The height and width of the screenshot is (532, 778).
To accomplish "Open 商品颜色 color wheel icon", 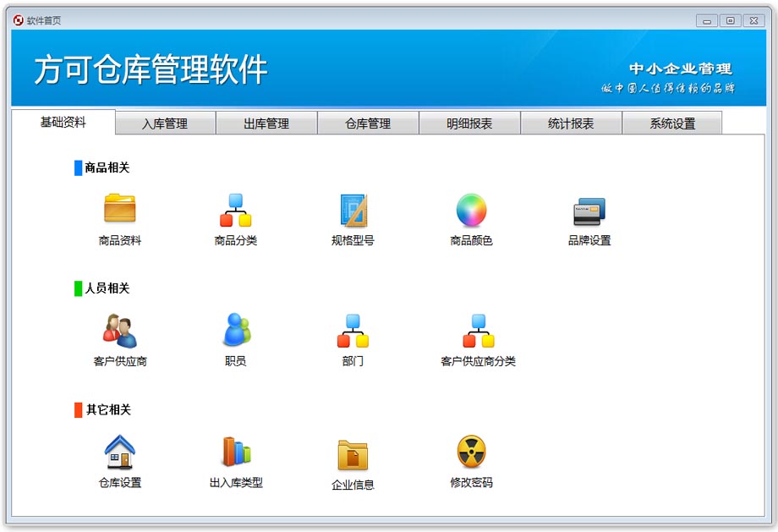I will 471,210.
